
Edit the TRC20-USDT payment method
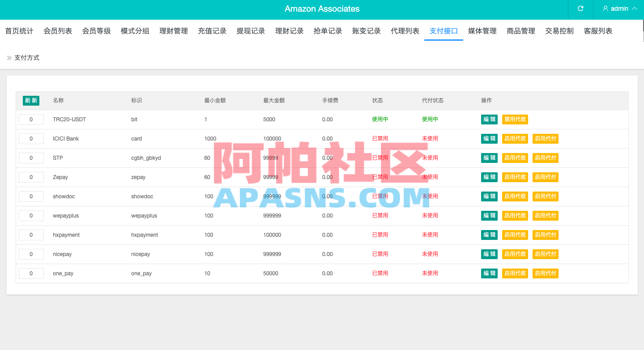coord(489,120)
